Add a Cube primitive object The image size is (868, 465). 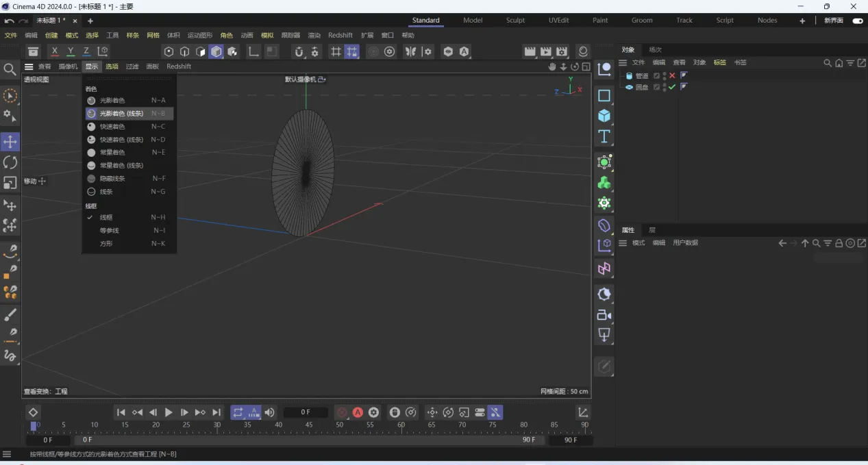tap(604, 116)
